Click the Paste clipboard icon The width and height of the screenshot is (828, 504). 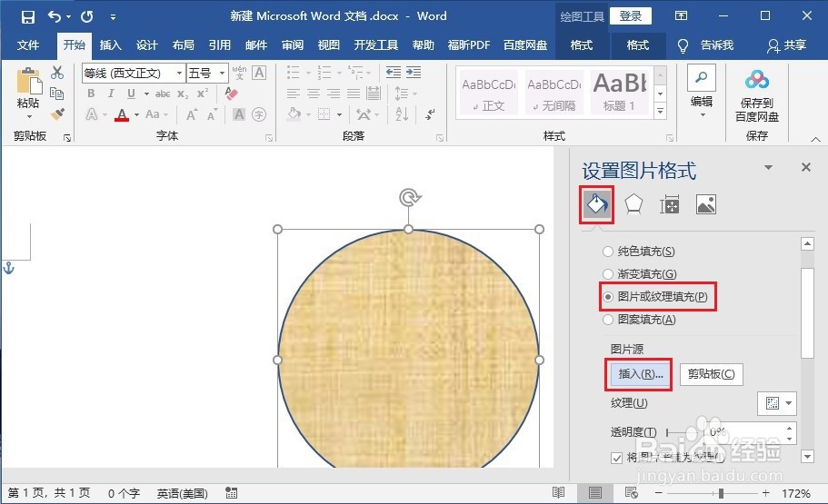(x=28, y=82)
